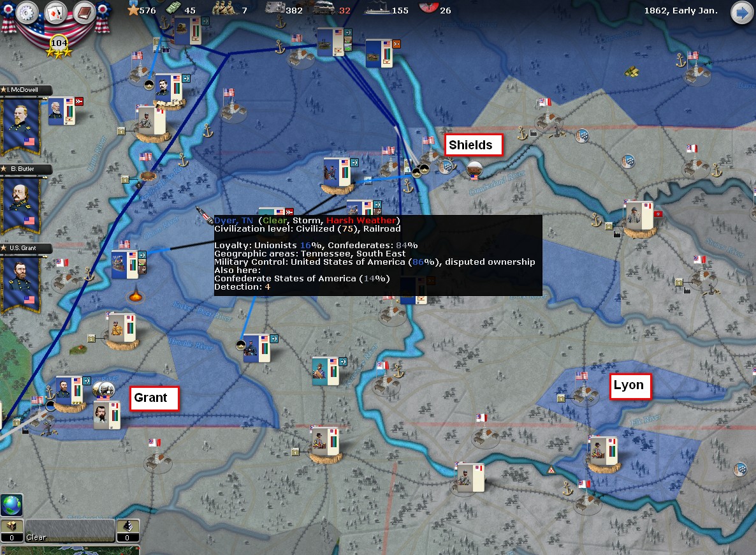The width and height of the screenshot is (756, 555).
Task: Click the money cash stack icon
Action: coord(173,10)
